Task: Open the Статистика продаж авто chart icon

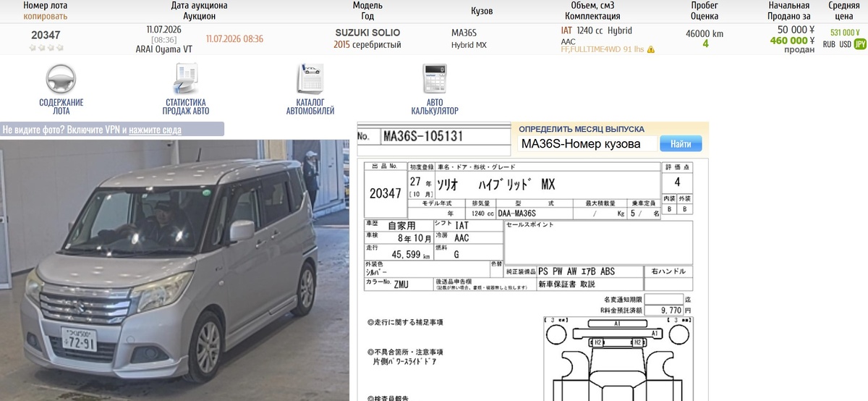Action: click(185, 79)
